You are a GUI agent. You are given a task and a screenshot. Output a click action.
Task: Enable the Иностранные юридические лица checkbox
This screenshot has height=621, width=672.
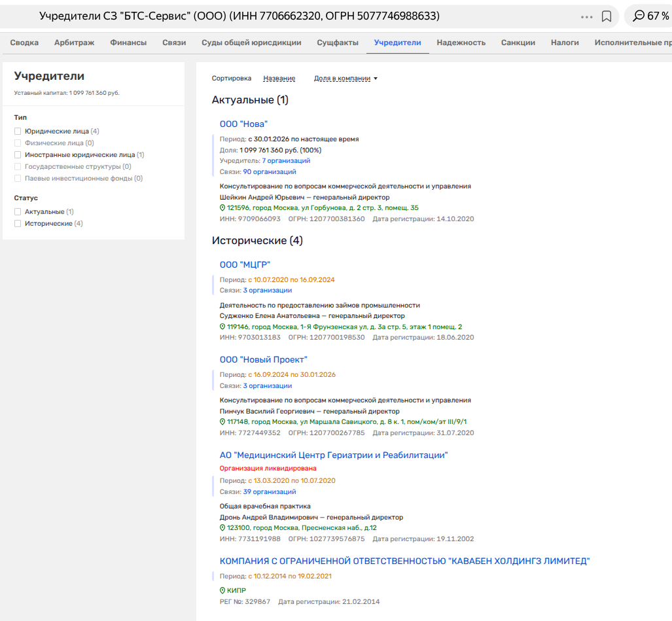(18, 155)
